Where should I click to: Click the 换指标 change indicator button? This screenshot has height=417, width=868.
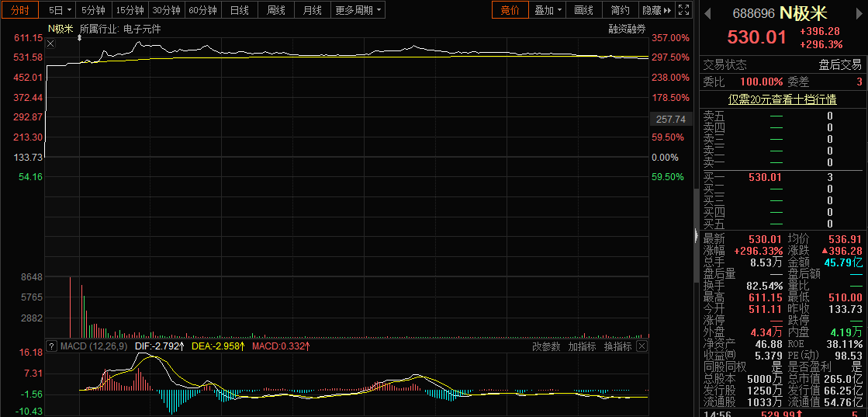(617, 346)
